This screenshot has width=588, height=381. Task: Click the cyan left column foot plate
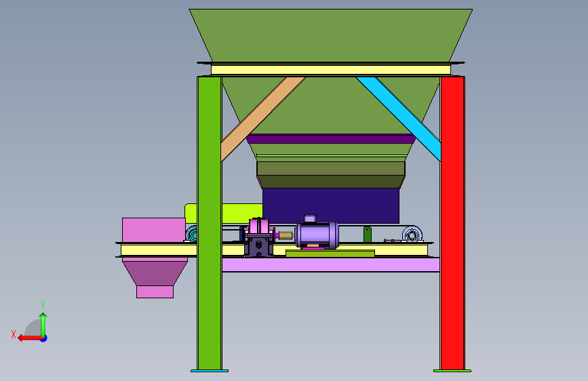(210, 371)
